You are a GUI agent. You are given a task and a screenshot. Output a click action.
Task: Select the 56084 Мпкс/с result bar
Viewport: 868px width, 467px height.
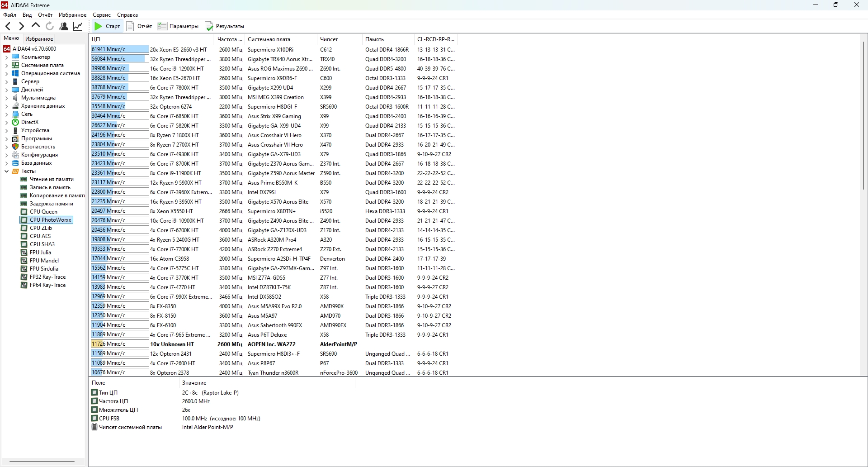tap(120, 59)
